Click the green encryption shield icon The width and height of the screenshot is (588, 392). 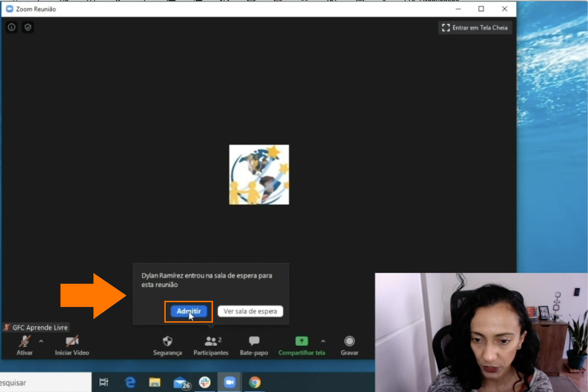coord(28,27)
